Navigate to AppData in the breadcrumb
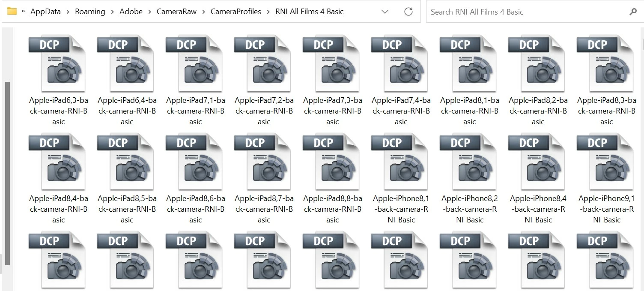Image resolution: width=644 pixels, height=291 pixels. [x=45, y=12]
